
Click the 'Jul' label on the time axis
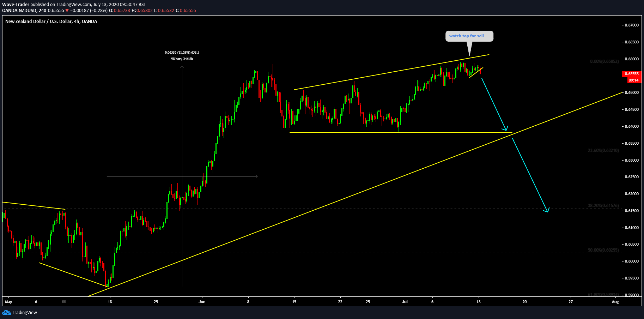click(405, 302)
